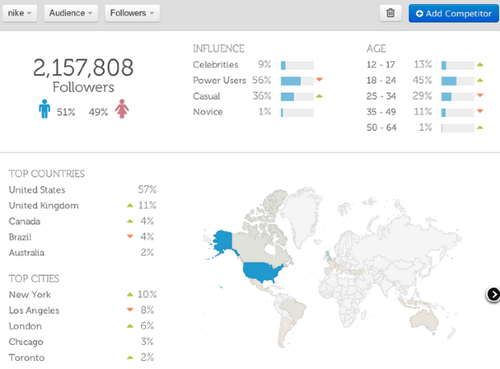Click the Los Angeles city row
Screen dimensions: 500x369
coord(83,310)
